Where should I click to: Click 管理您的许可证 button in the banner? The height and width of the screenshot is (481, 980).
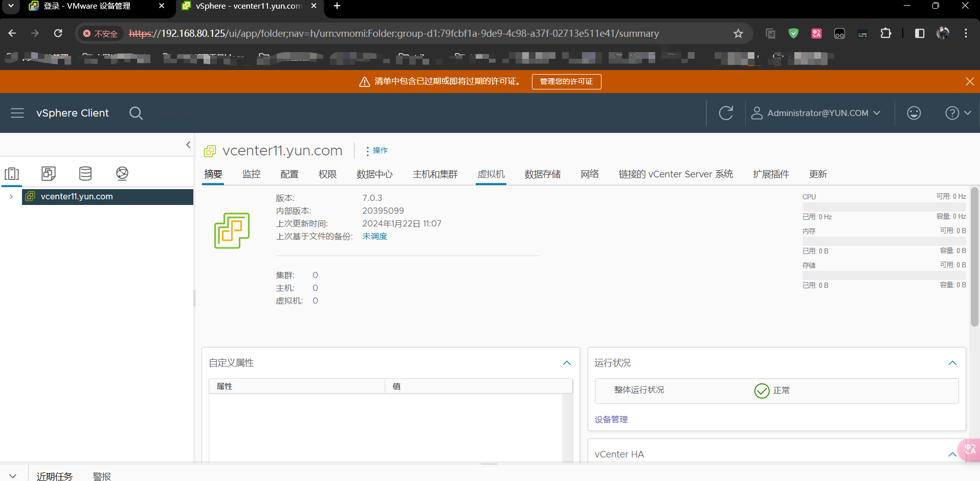pyautogui.click(x=567, y=82)
